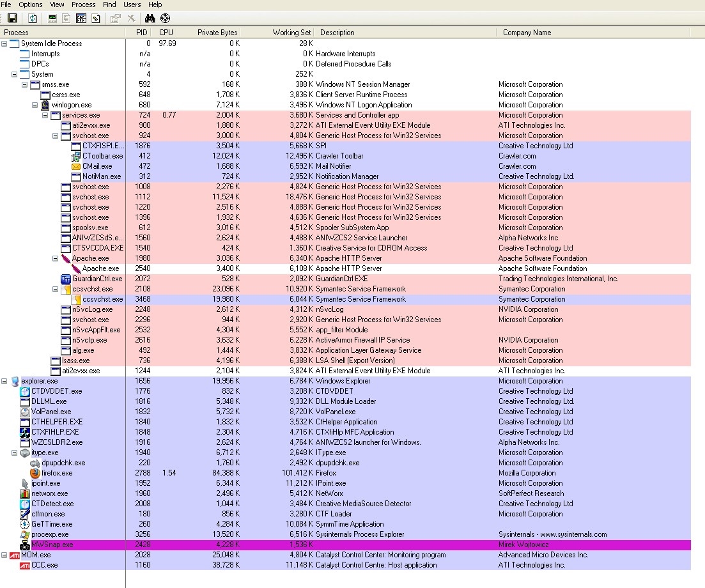Viewport: 705px width, 588px height.
Task: Select the DLLML.exe process row
Action: coord(345,401)
